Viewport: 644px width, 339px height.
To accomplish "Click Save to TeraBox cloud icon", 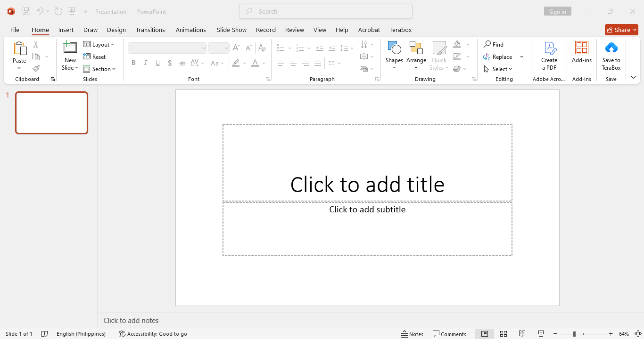I will [x=611, y=48].
